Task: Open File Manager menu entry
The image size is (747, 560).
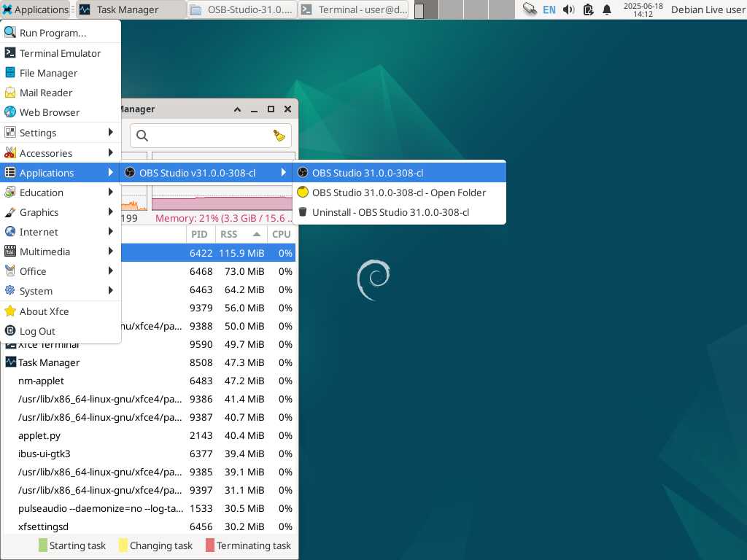Action: coord(61,73)
